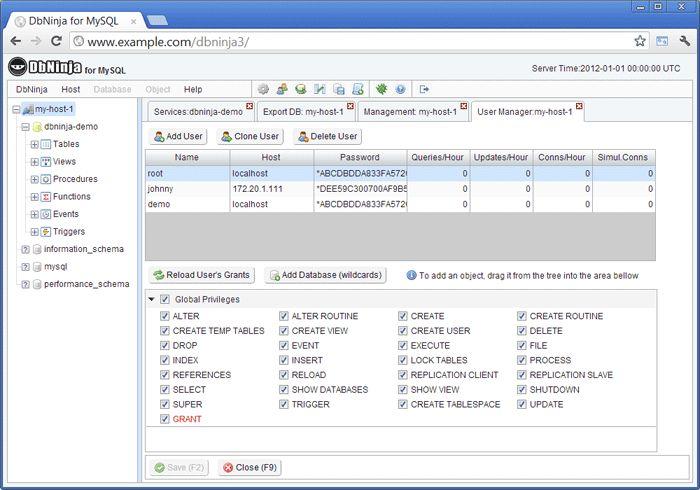
Task: Open the Host menu
Action: [x=70, y=89]
